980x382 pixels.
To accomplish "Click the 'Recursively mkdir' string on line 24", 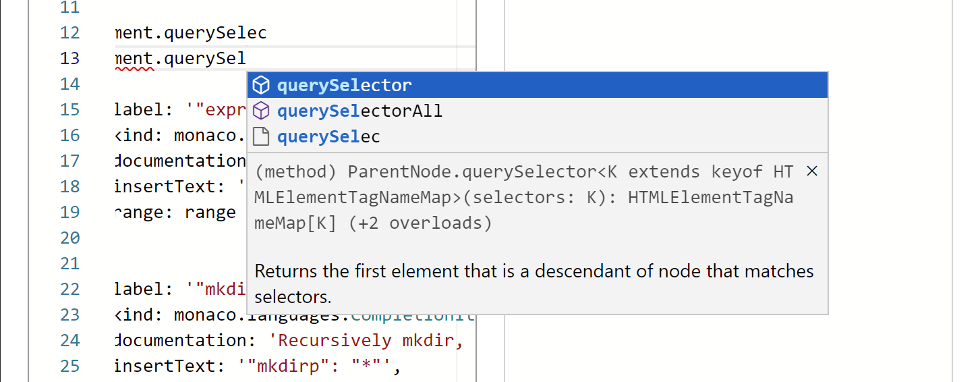I will coord(370,340).
